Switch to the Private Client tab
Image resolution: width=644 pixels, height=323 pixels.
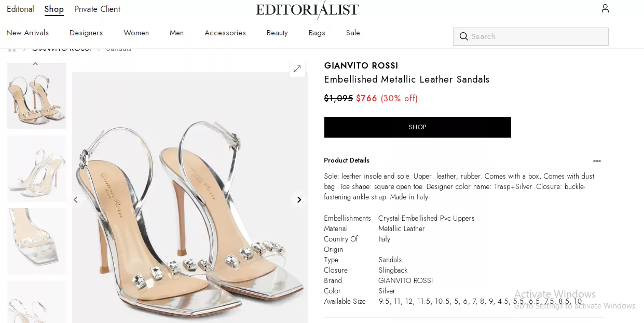coord(97,9)
